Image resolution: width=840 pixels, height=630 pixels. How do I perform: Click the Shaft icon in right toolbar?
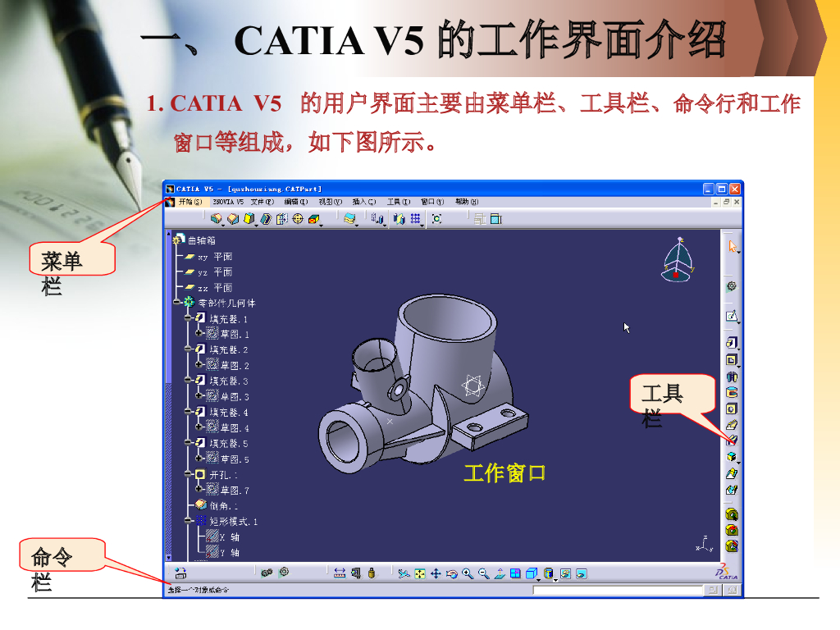(x=732, y=377)
